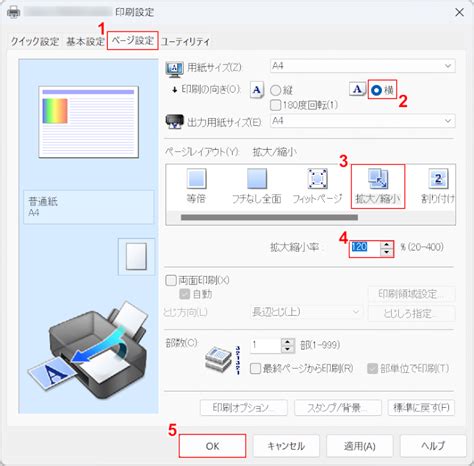474x466 pixels.
Task: Click the printer icon in title bar
Action: click(x=14, y=12)
